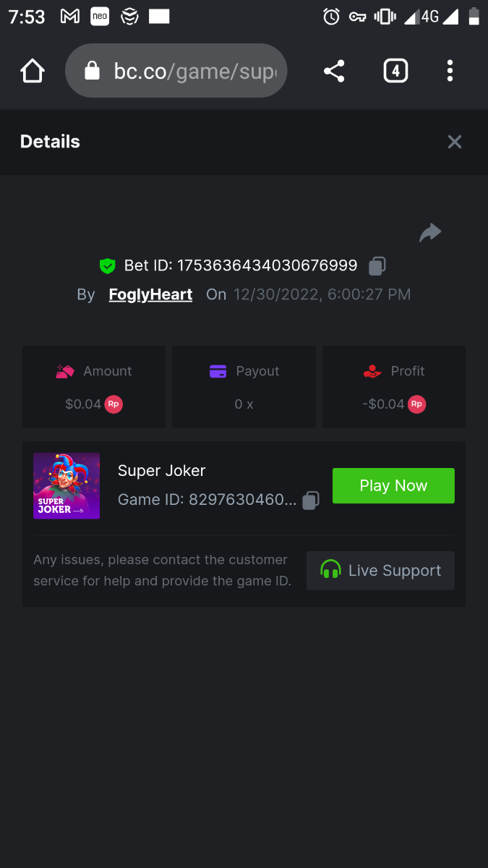Open FoglyHeart's user profile
The image size is (488, 868).
click(x=150, y=294)
